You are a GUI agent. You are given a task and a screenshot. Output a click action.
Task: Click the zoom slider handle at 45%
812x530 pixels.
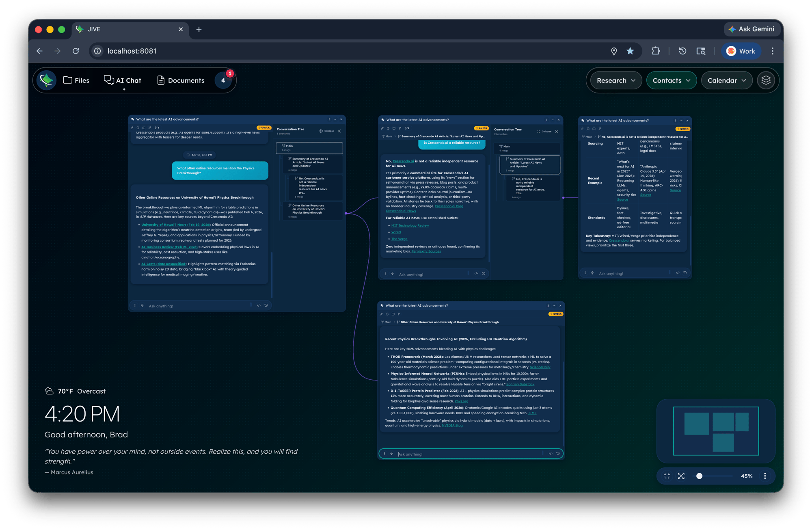point(699,476)
